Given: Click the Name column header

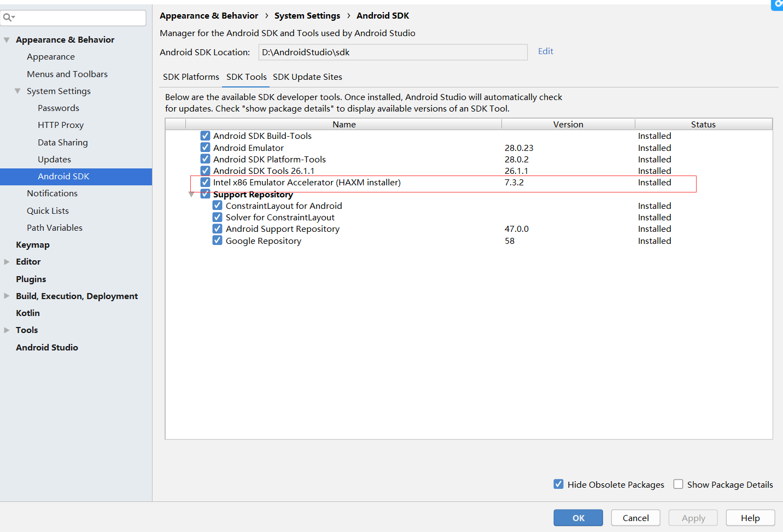Looking at the screenshot, I should click(x=344, y=125).
